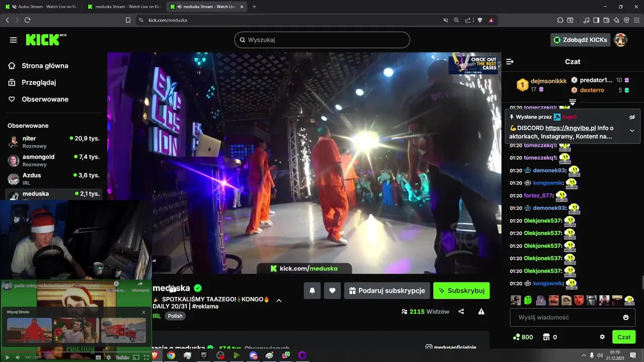
Task: Open Brave Rewards triangle icon
Action: click(x=491, y=20)
